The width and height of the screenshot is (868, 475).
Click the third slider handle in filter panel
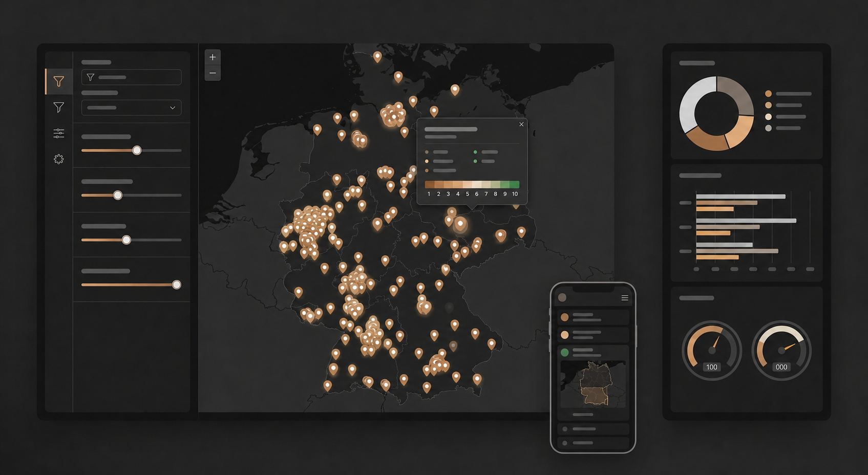(x=126, y=240)
